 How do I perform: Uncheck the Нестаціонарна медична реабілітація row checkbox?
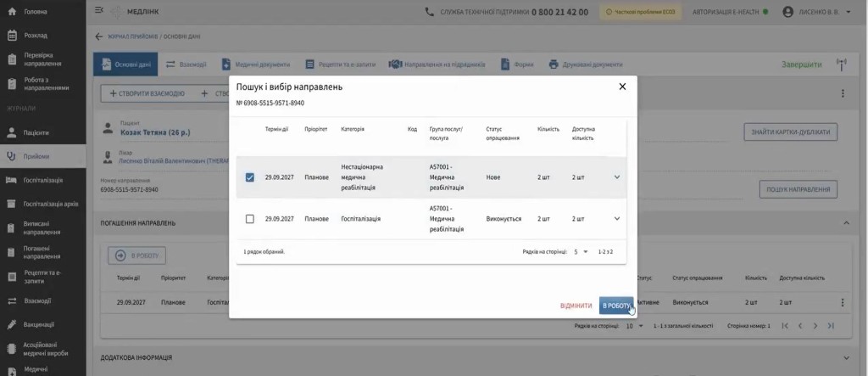click(250, 177)
